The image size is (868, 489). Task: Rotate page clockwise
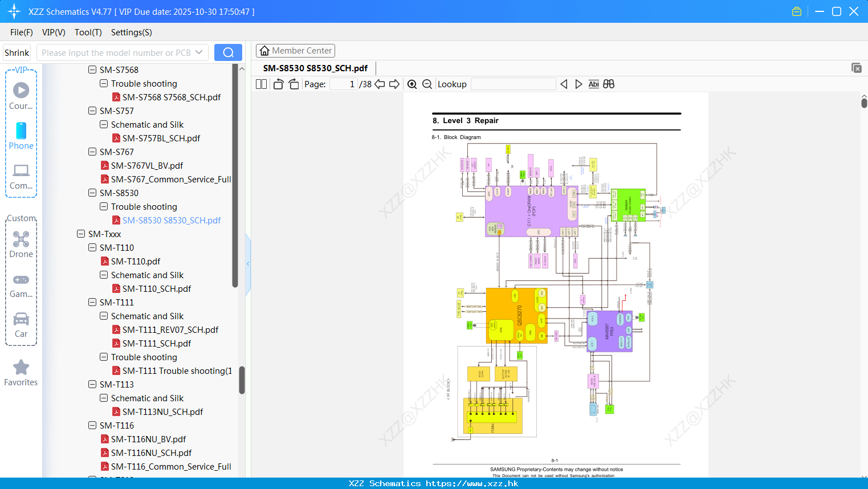click(294, 84)
